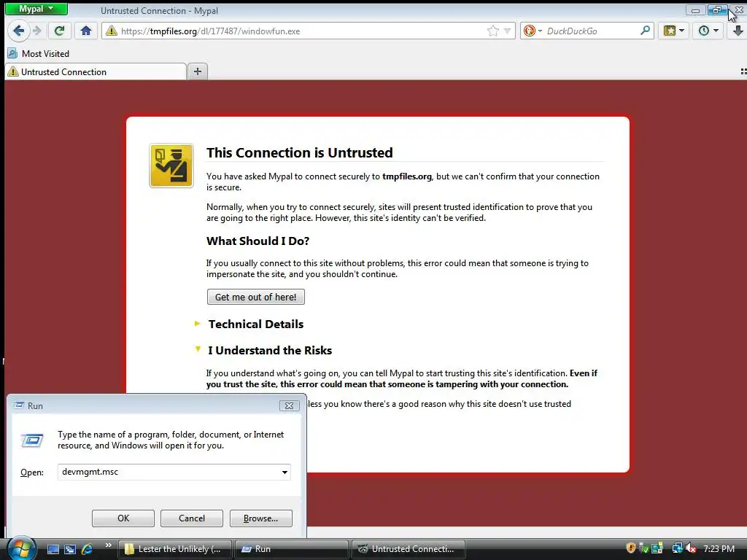This screenshot has width=747, height=560.
Task: Click the Get me out of here! button
Action: point(256,297)
